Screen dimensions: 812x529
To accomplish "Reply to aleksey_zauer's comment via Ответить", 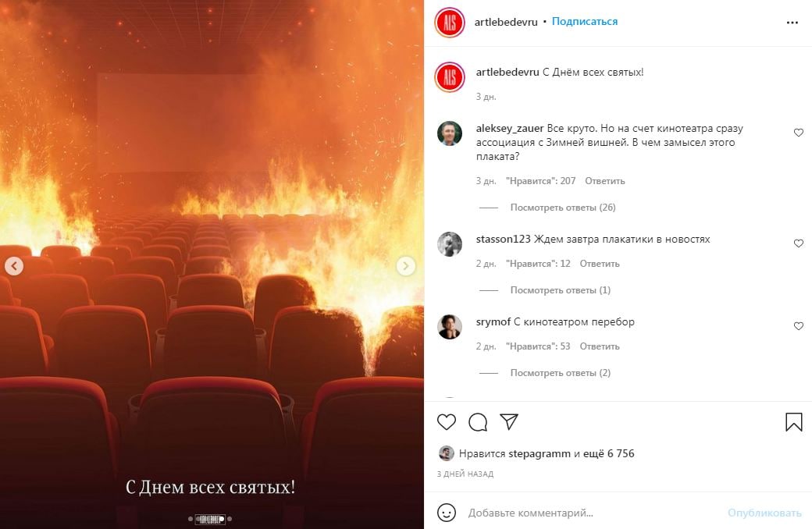I will tap(605, 181).
